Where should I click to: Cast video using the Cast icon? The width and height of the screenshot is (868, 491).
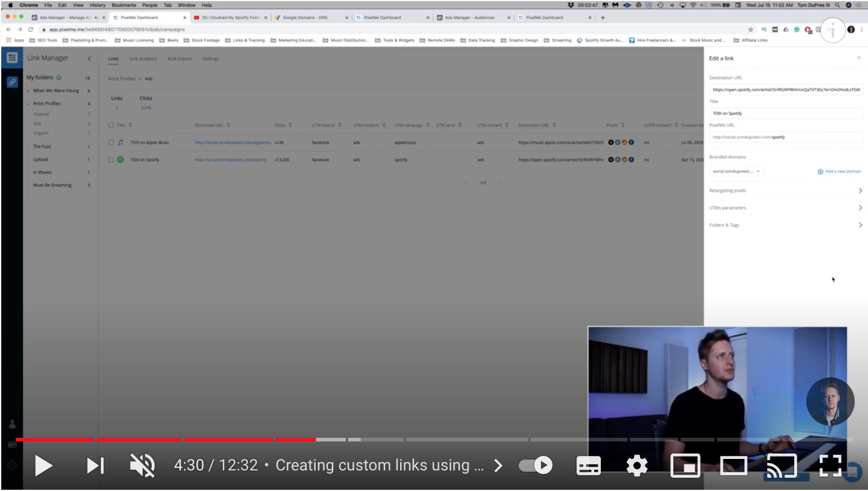(782, 466)
